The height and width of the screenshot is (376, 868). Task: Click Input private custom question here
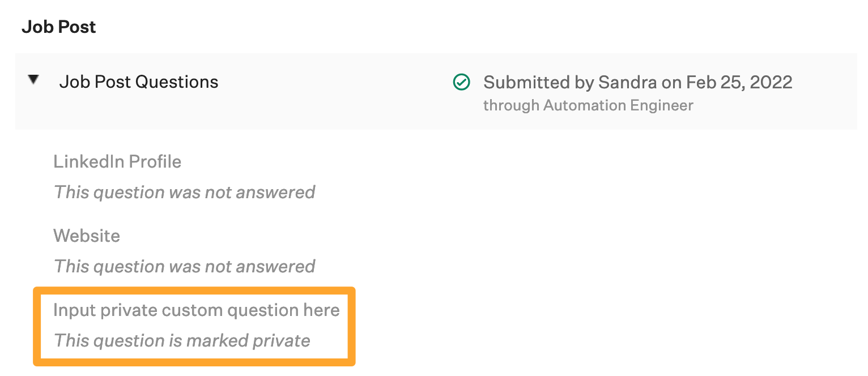196,310
